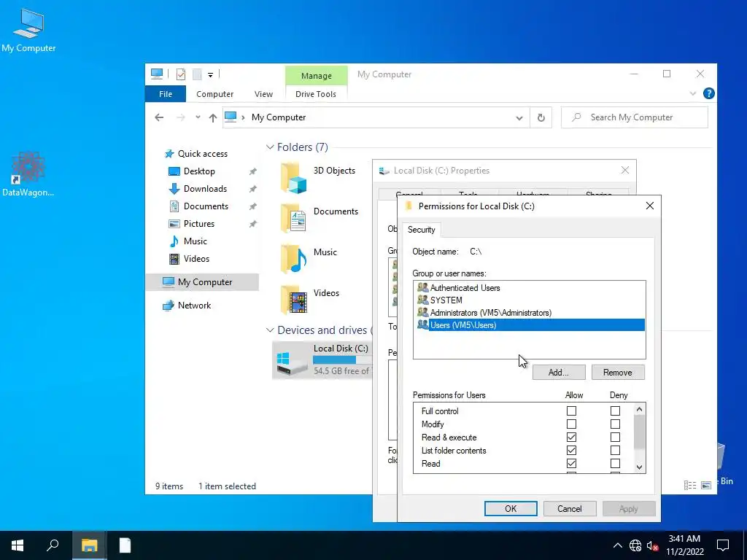The height and width of the screenshot is (560, 747).
Task: Click the Add... button
Action: tap(558, 373)
